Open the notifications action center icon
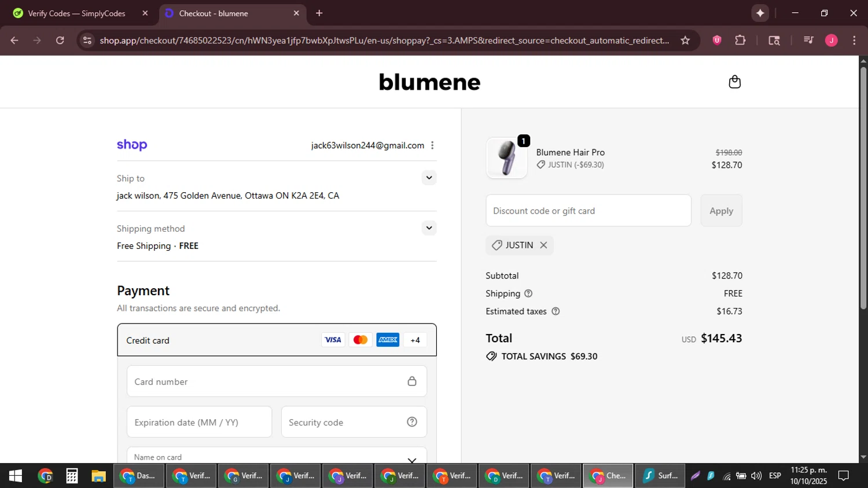The image size is (868, 488). [x=844, y=476]
